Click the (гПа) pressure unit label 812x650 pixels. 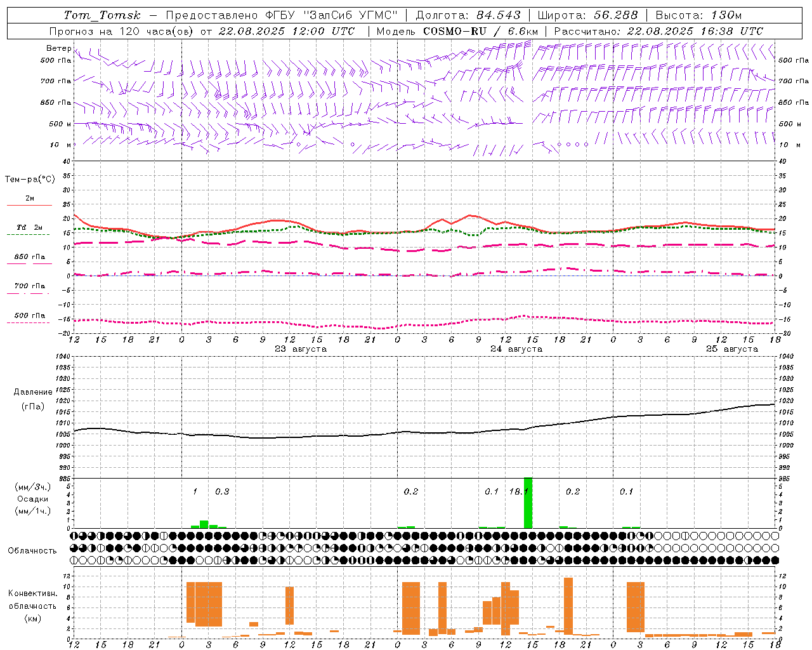(33, 407)
